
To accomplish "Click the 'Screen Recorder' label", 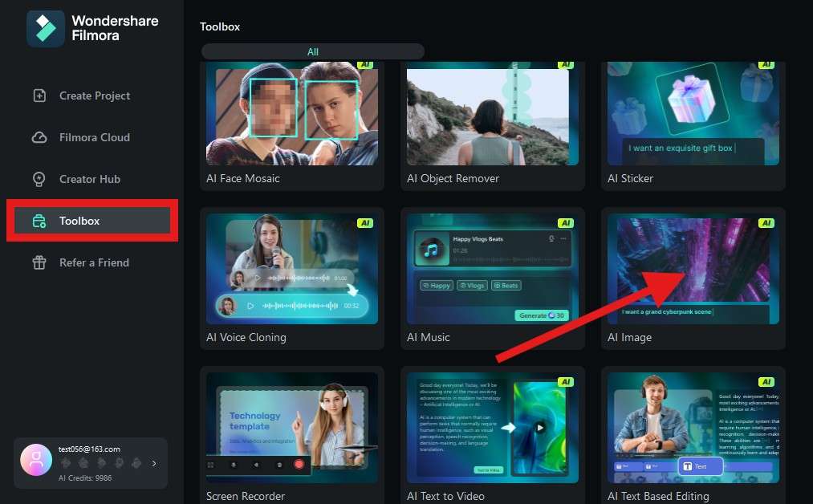I will click(x=246, y=496).
